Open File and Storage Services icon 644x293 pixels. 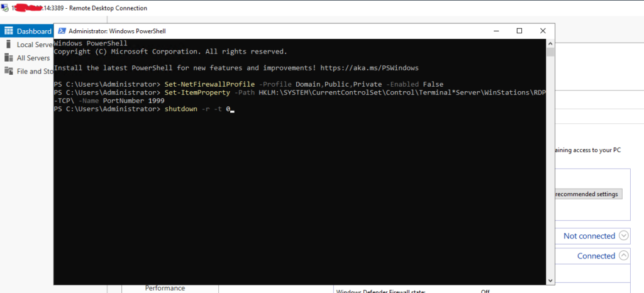9,71
